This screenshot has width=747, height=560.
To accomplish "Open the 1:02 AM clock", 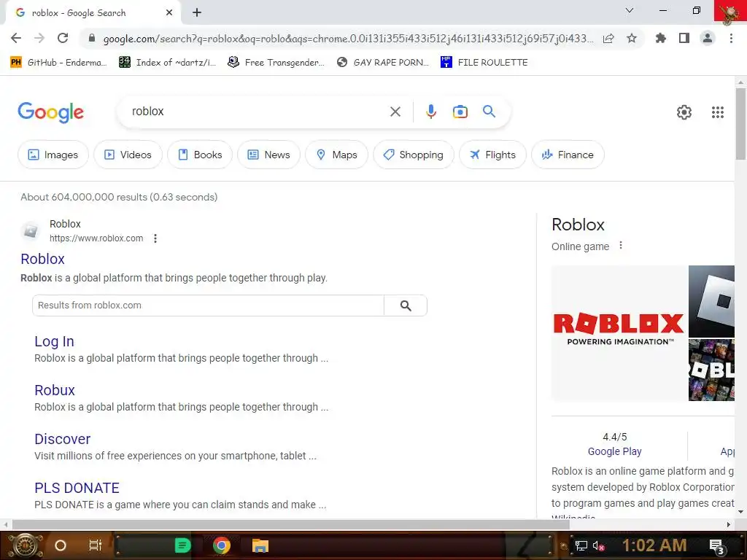I will click(654, 545).
